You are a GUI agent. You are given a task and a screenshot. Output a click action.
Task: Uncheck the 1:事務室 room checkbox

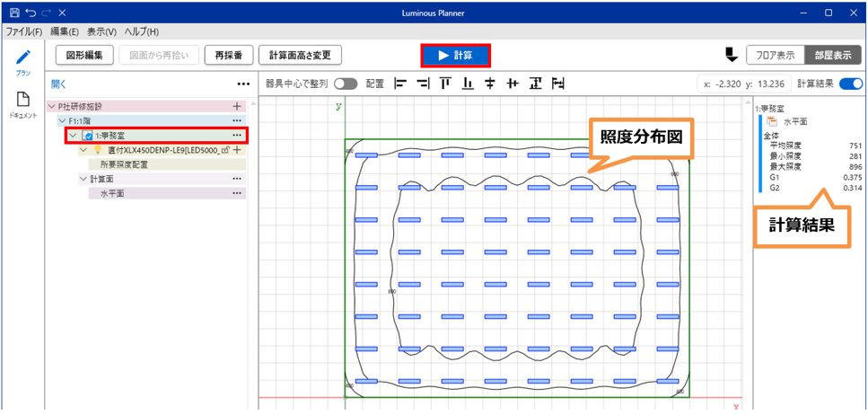point(88,136)
